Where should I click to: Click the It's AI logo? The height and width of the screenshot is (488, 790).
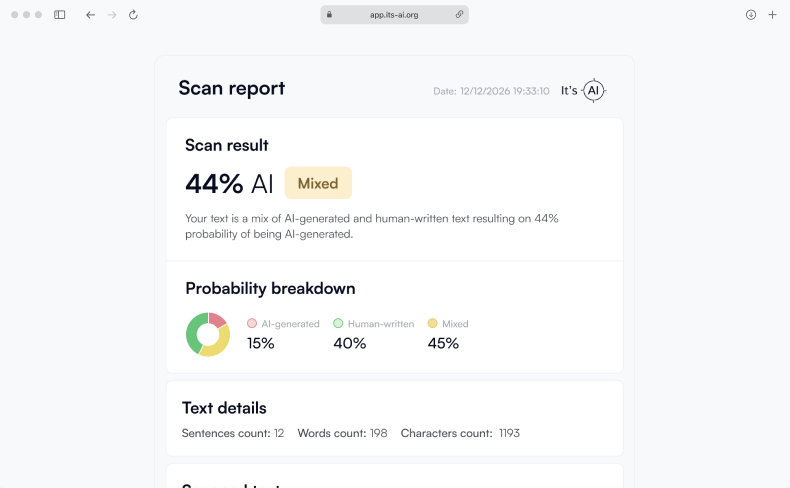583,91
